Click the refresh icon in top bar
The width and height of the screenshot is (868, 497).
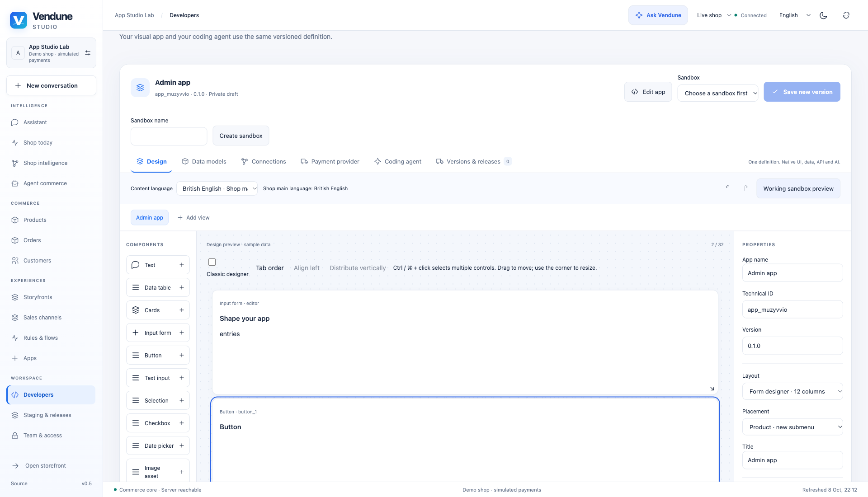click(846, 15)
